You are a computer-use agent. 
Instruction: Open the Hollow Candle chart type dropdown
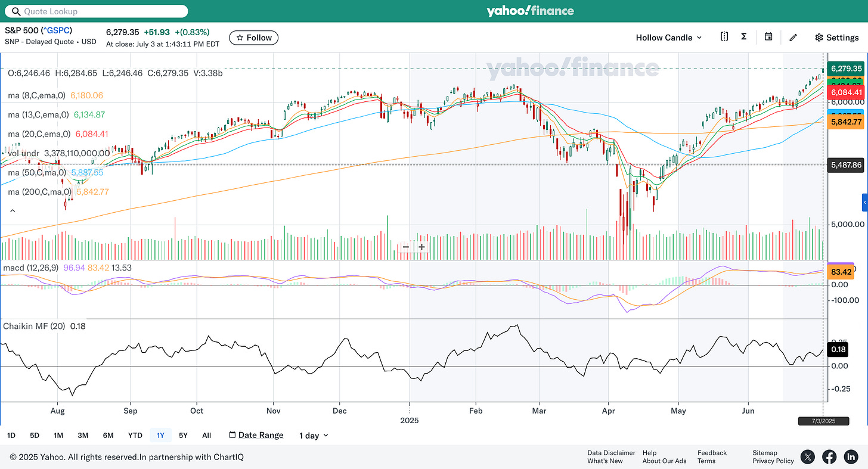click(x=669, y=38)
